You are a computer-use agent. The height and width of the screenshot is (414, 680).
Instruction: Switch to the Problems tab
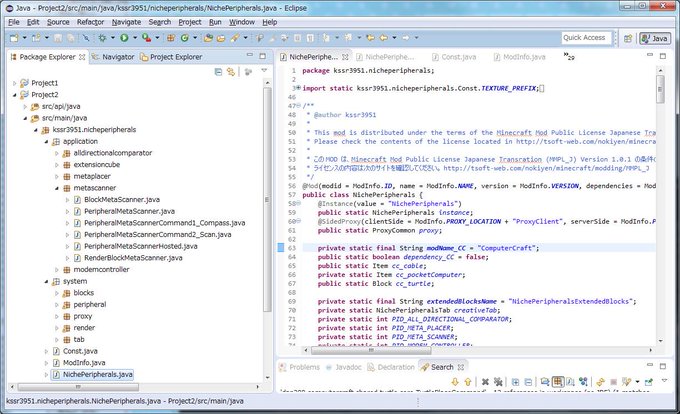pos(300,367)
